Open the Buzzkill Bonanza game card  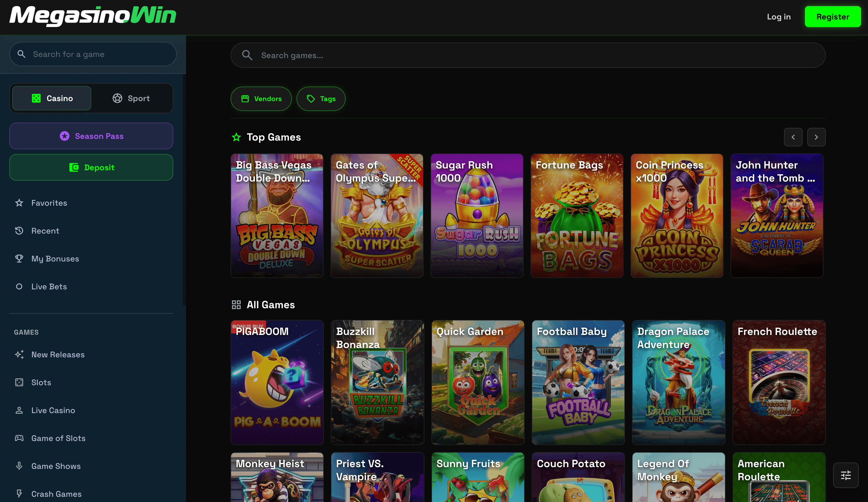378,382
